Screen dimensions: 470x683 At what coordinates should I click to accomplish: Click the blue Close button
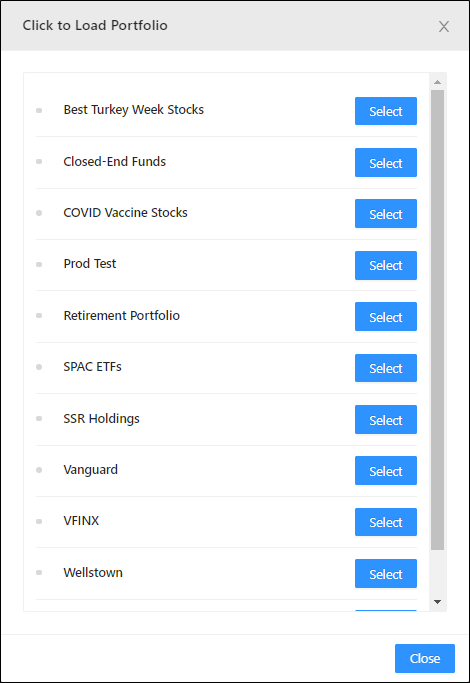[425, 658]
